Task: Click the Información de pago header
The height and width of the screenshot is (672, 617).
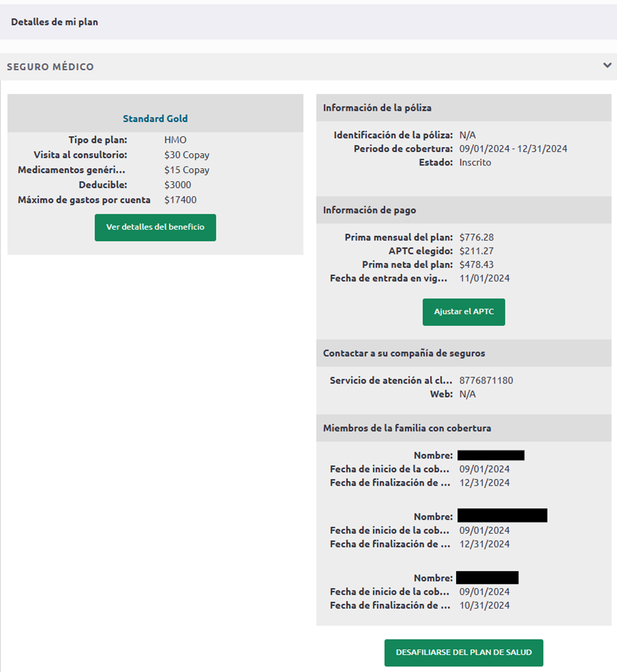Action: click(x=369, y=210)
